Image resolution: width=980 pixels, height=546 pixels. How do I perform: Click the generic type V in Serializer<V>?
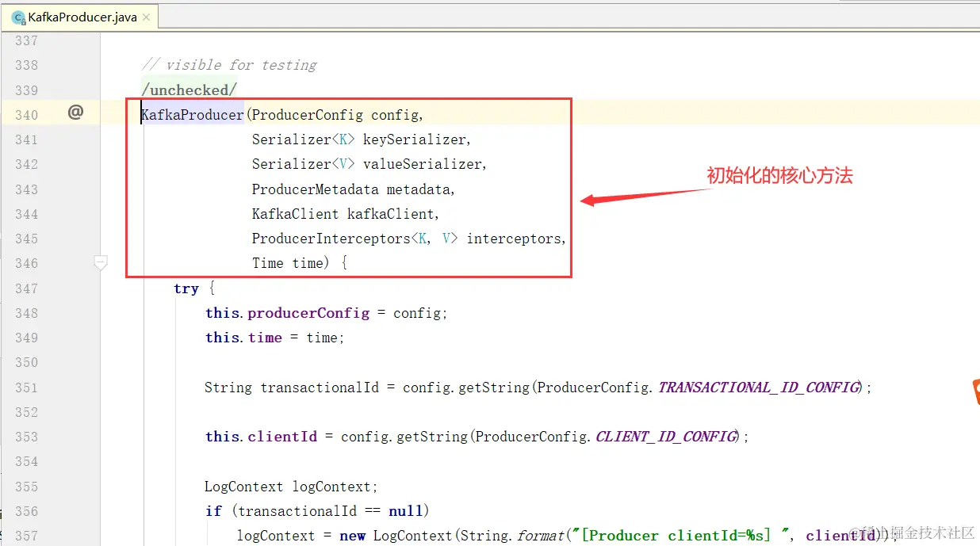(343, 164)
